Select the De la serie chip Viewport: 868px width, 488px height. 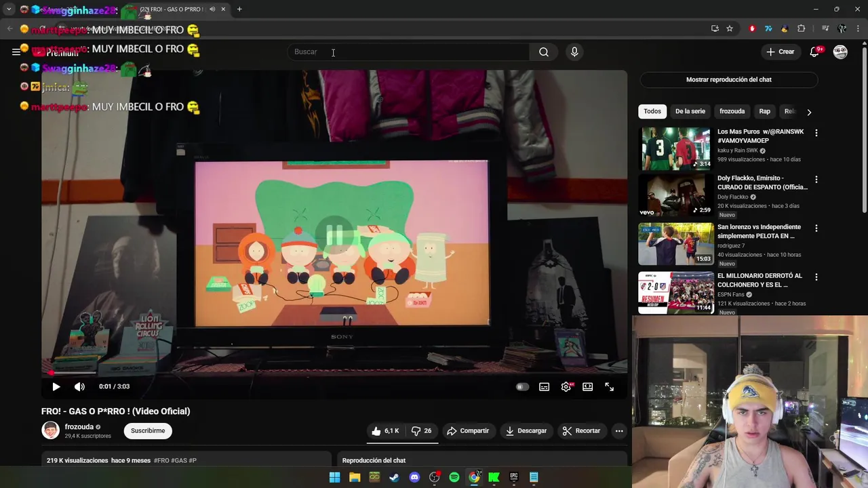click(690, 111)
